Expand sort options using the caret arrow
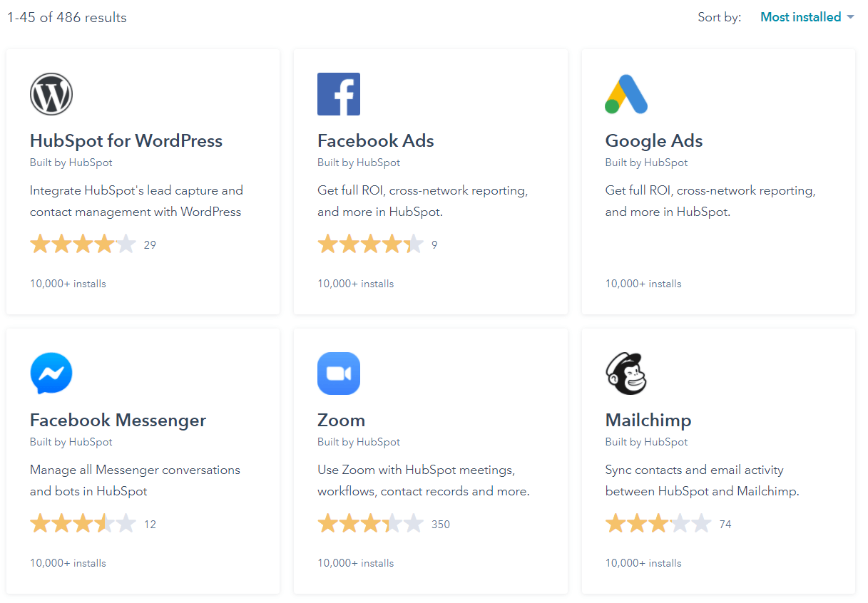The image size is (868, 603). point(849,18)
